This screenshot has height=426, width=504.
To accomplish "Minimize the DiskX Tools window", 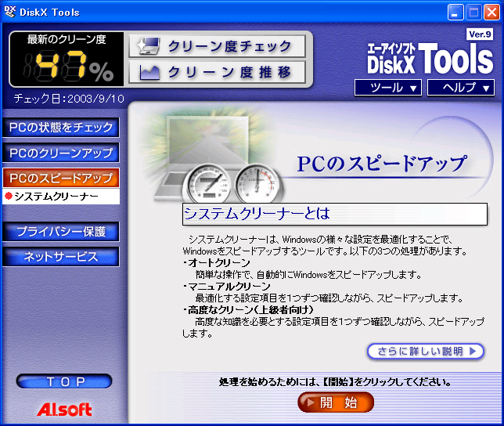I will pos(455,13).
